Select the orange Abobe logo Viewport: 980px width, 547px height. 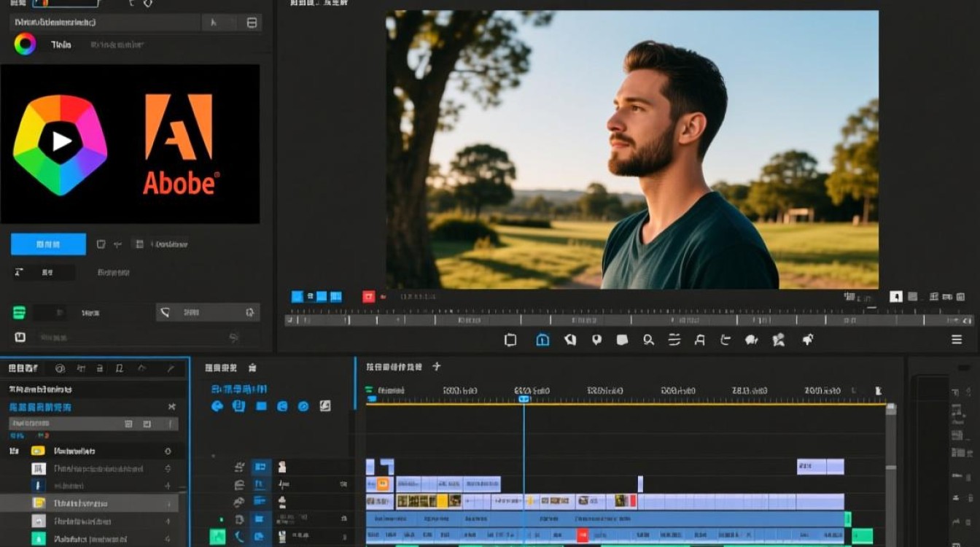(180, 144)
